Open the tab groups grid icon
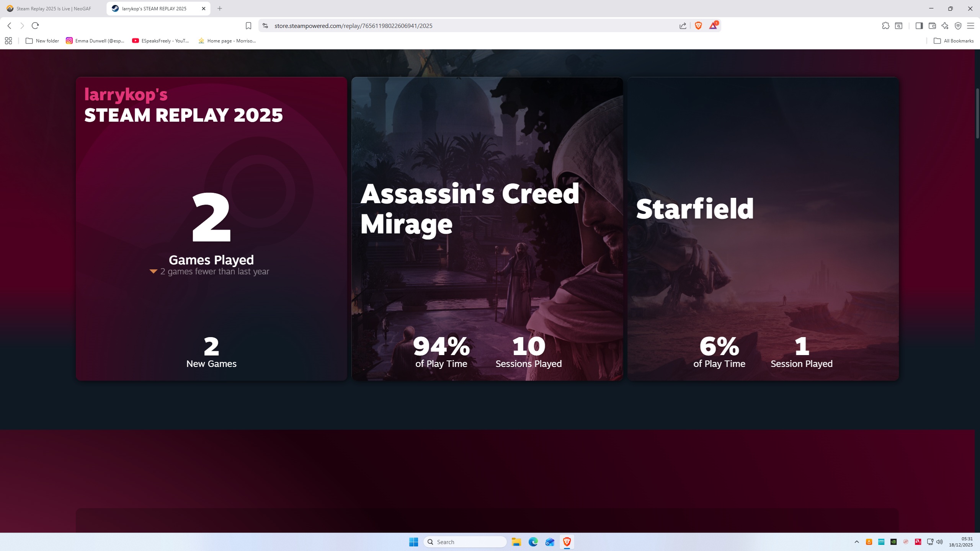980x551 pixels. click(x=8, y=41)
